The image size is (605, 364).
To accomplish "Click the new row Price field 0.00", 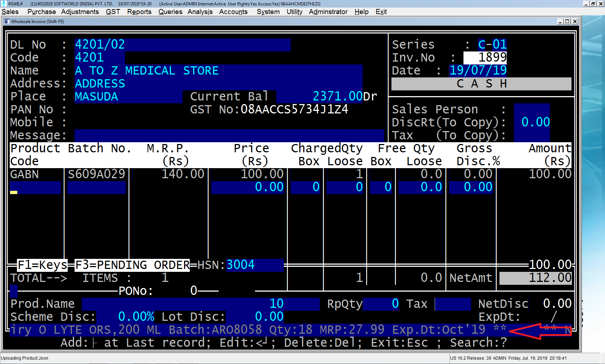I will [248, 188].
